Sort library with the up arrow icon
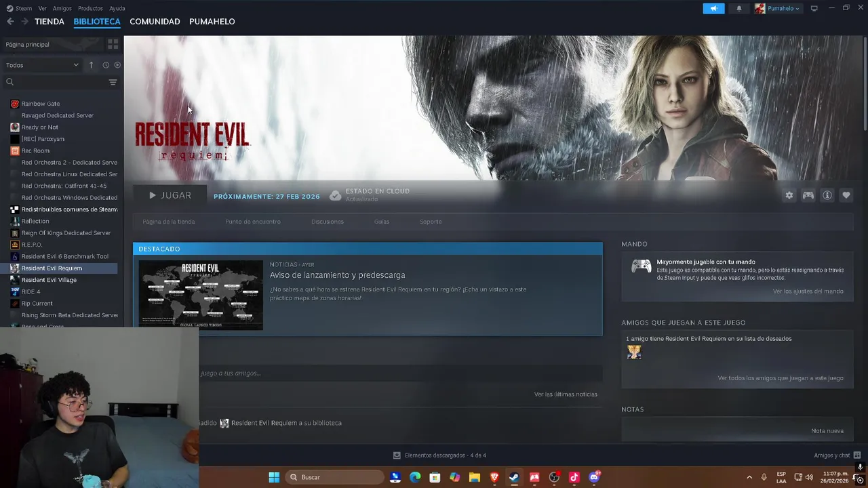This screenshot has width=868, height=488. point(91,65)
